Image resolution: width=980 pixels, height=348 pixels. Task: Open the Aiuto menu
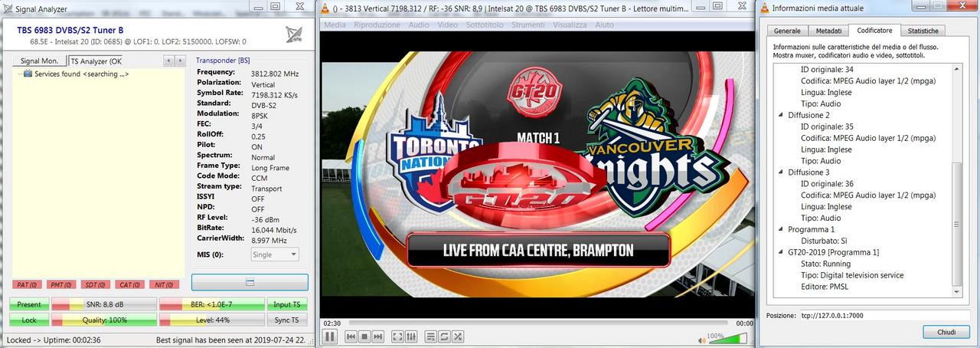point(605,25)
